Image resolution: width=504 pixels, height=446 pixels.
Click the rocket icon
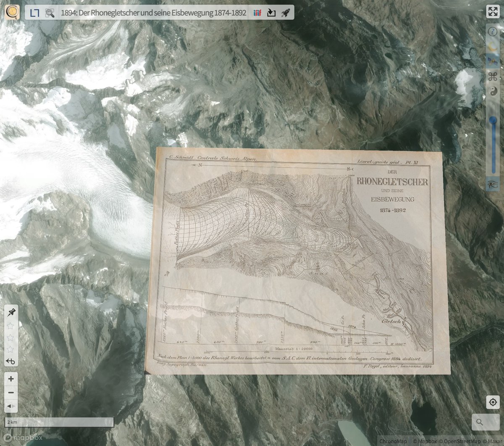click(x=285, y=13)
